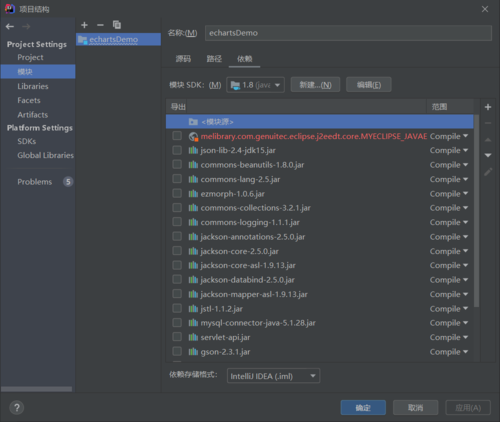
Task: Open the Problems section
Action: (x=35, y=182)
